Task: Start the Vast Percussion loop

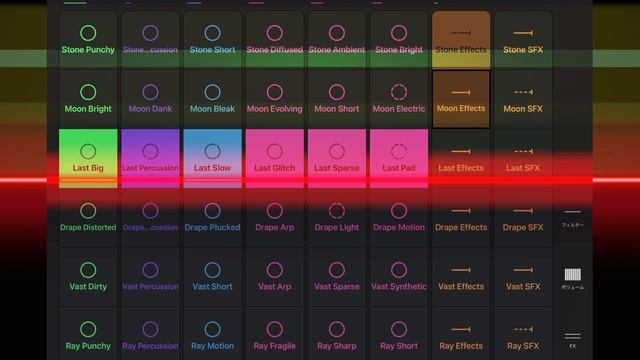Action: pos(150,277)
